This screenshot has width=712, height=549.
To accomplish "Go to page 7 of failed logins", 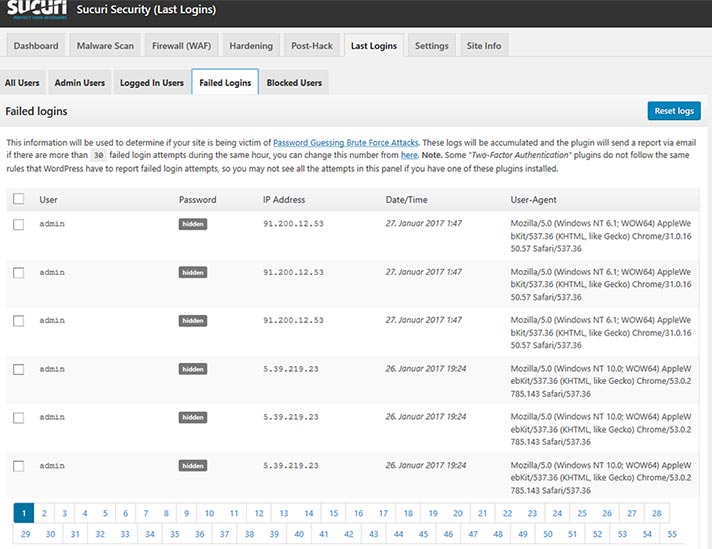I will pos(146,514).
